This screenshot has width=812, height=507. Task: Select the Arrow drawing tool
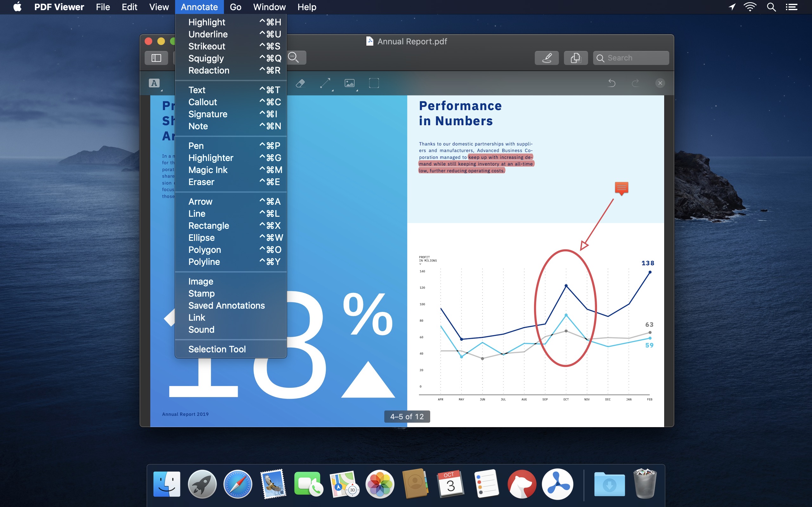(200, 201)
